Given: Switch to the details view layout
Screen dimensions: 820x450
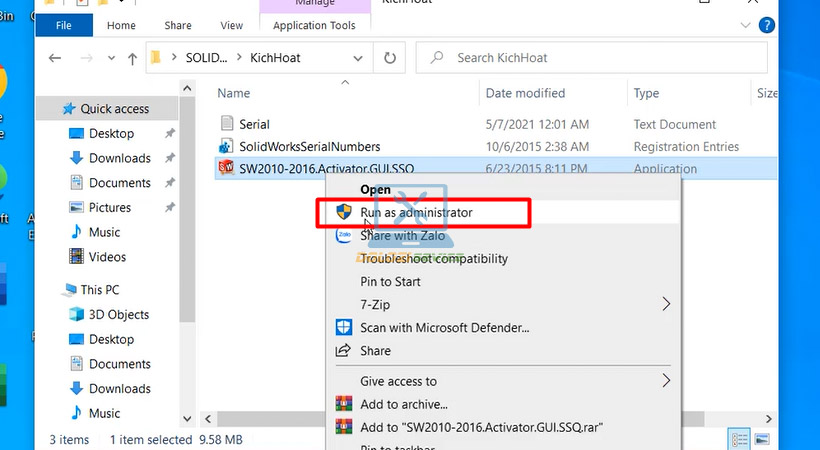Looking at the screenshot, I should 739,439.
